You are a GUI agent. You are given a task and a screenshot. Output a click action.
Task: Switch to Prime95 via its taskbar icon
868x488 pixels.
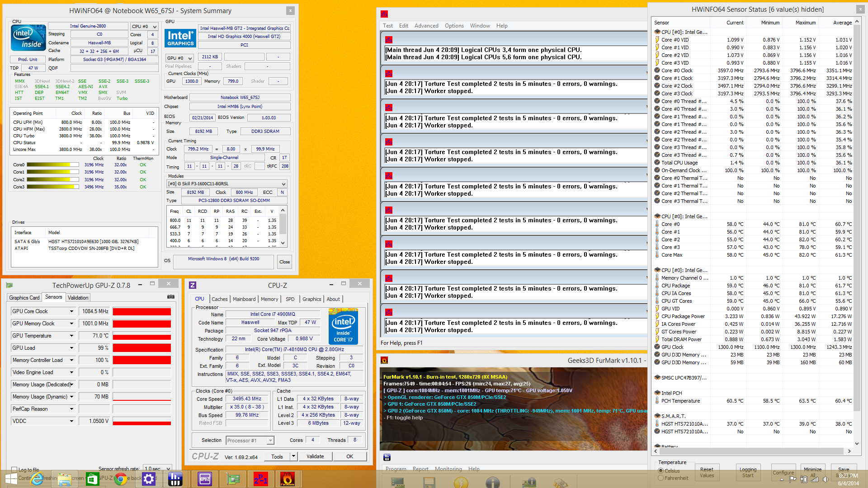261,479
